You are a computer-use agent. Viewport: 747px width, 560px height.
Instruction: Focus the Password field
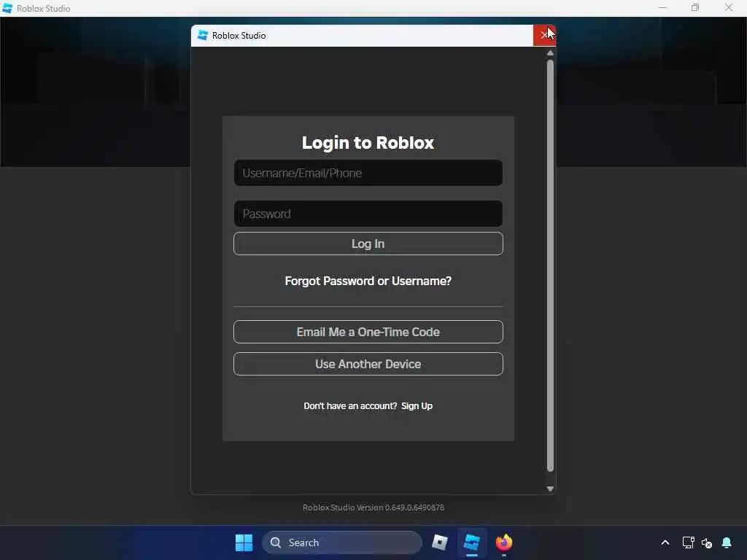(368, 214)
